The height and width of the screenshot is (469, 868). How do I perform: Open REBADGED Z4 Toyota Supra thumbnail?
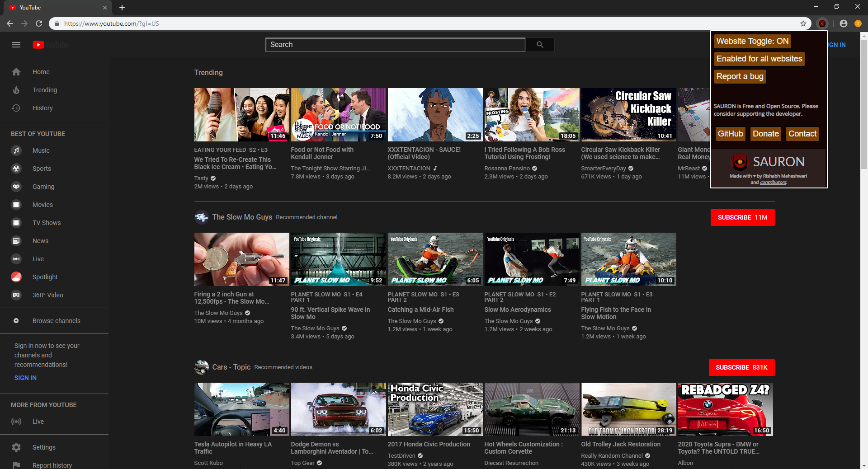(x=725, y=409)
